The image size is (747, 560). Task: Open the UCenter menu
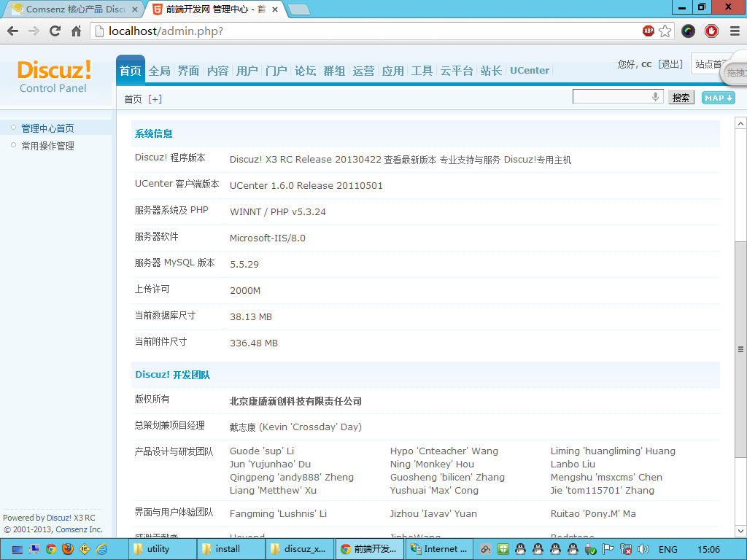click(530, 71)
